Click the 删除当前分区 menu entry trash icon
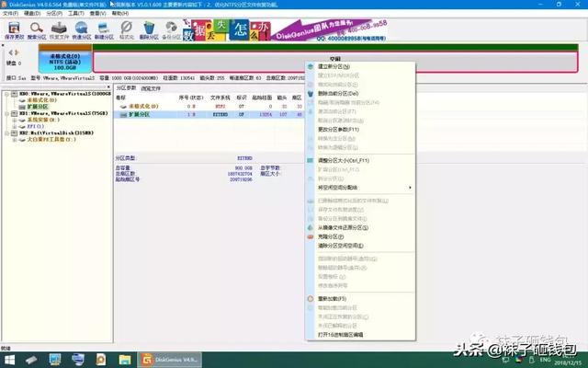Image resolution: width=588 pixels, height=368 pixels. pyautogui.click(x=311, y=94)
